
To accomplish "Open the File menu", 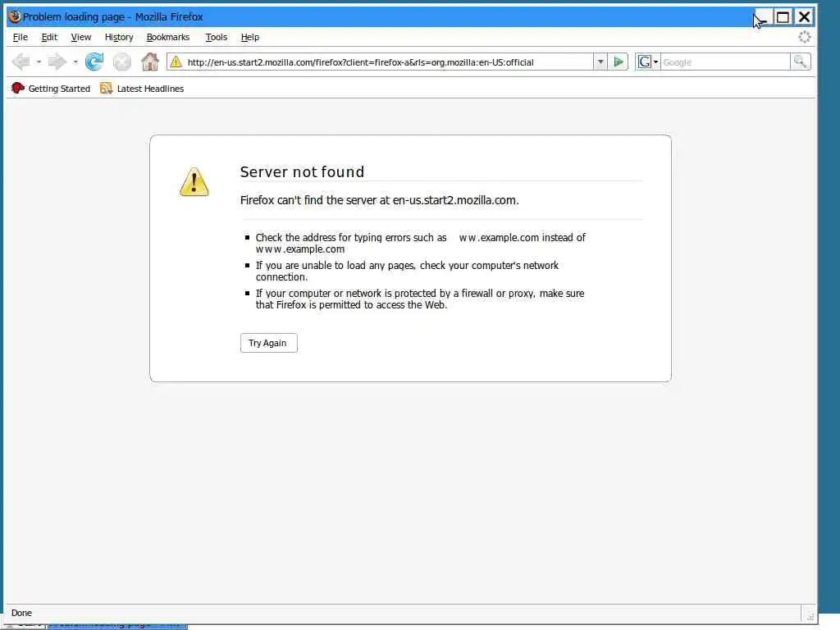I will coord(21,37).
